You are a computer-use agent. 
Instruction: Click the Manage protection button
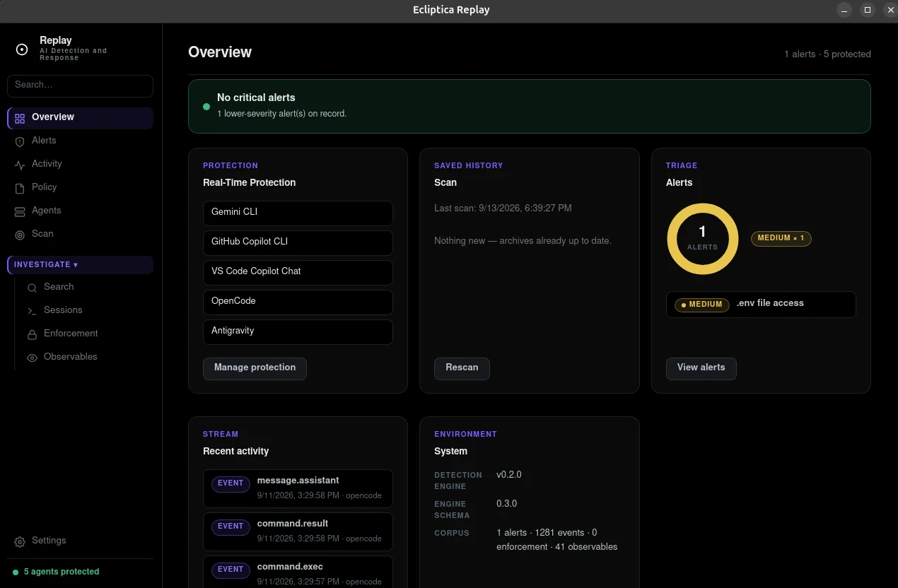[255, 368]
